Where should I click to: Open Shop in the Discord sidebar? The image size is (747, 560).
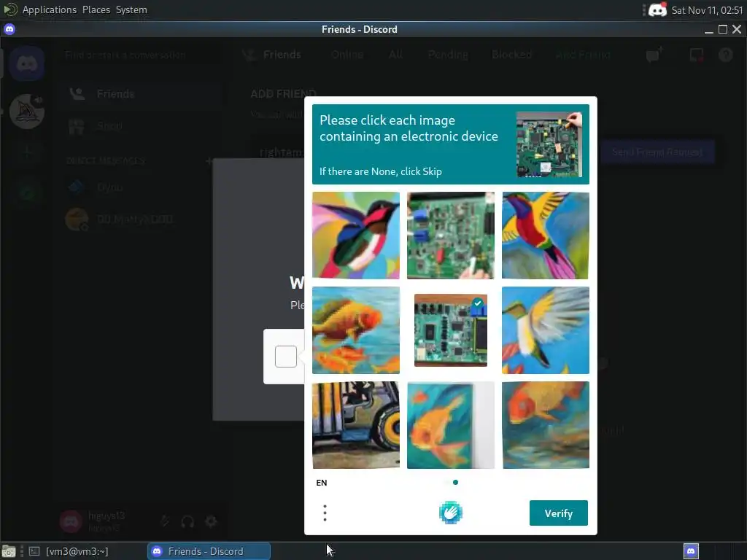[141, 125]
